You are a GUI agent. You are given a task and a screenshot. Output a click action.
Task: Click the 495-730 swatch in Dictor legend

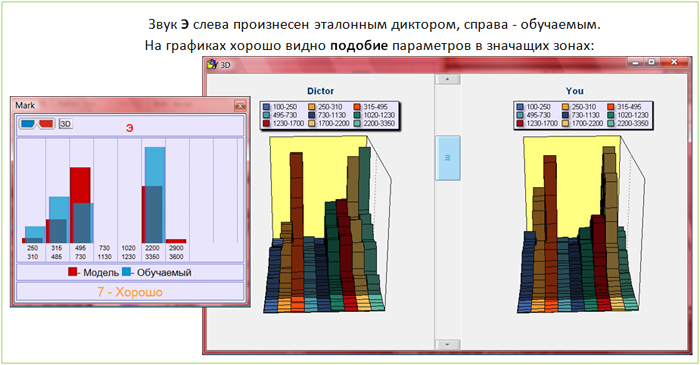click(267, 115)
